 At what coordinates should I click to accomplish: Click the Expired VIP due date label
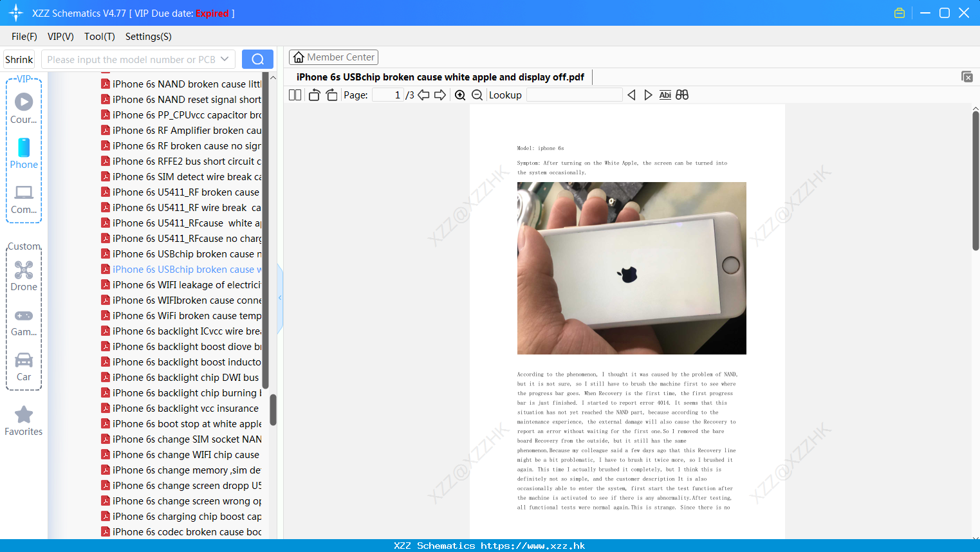212,13
